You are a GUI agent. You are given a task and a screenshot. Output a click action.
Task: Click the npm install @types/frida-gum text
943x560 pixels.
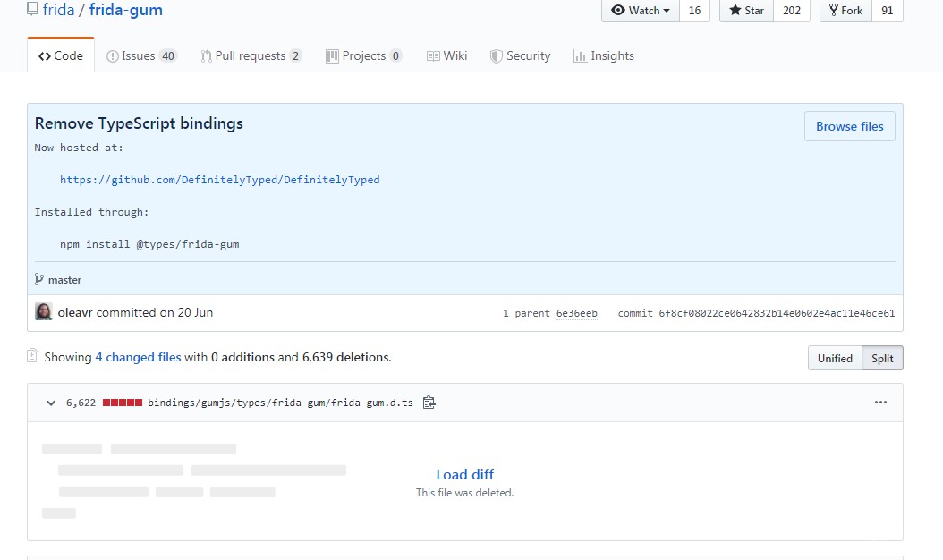(149, 244)
